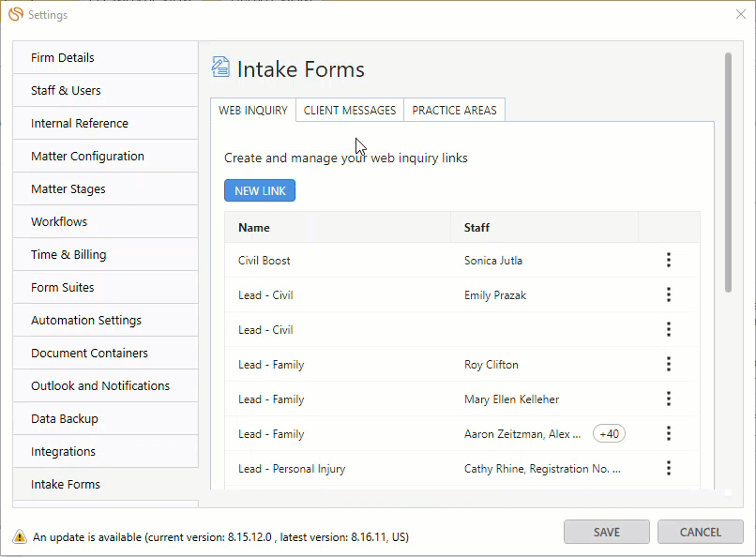Click the vertical scrollbar in Intake Forms
The height and width of the screenshot is (557, 756).
coord(728,172)
